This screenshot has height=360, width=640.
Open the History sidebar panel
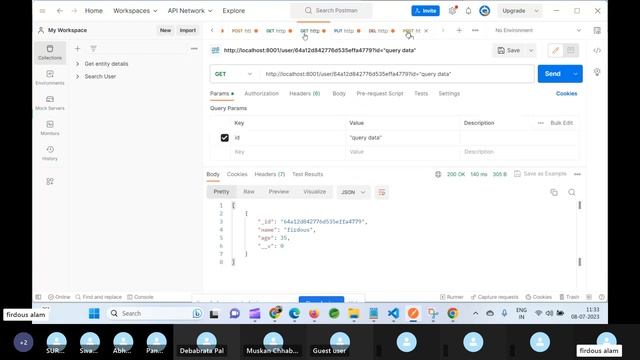[x=50, y=153]
